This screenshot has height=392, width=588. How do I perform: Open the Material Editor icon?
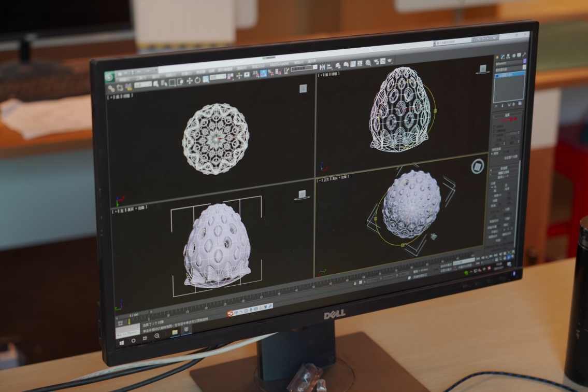[368, 62]
